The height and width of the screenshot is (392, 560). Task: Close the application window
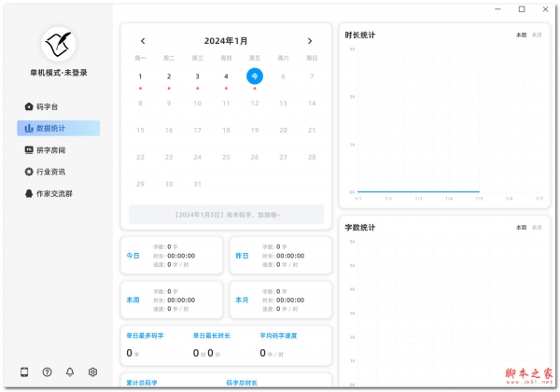click(545, 9)
